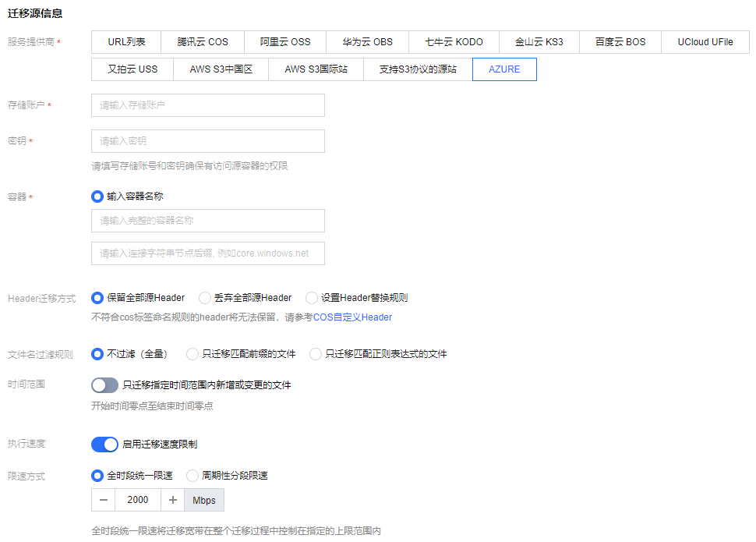Viewport: 756px width, 542px height.
Task: Click the minus button to decrease speed limit
Action: [x=103, y=500]
